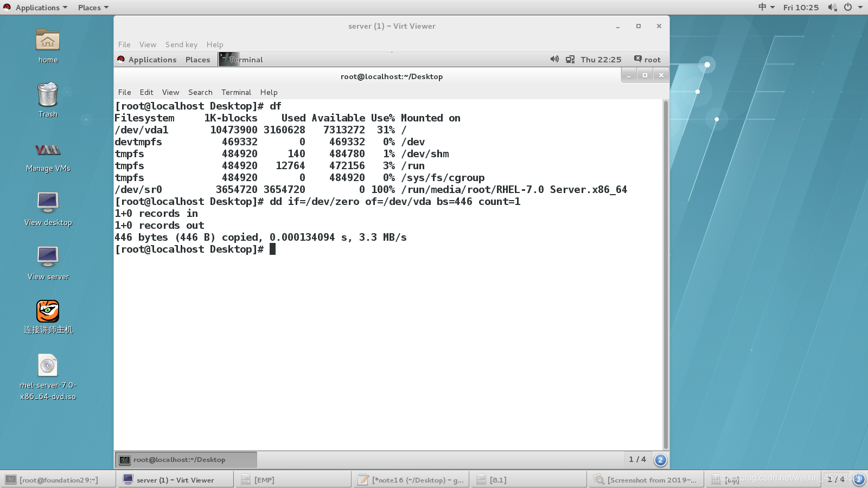
Task: Open the terminal Edit menu
Action: [x=146, y=92]
